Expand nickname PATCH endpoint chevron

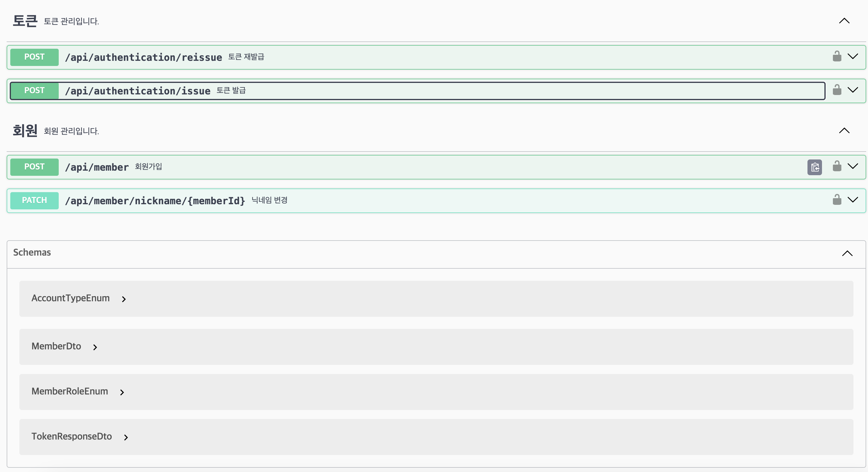[x=853, y=200]
